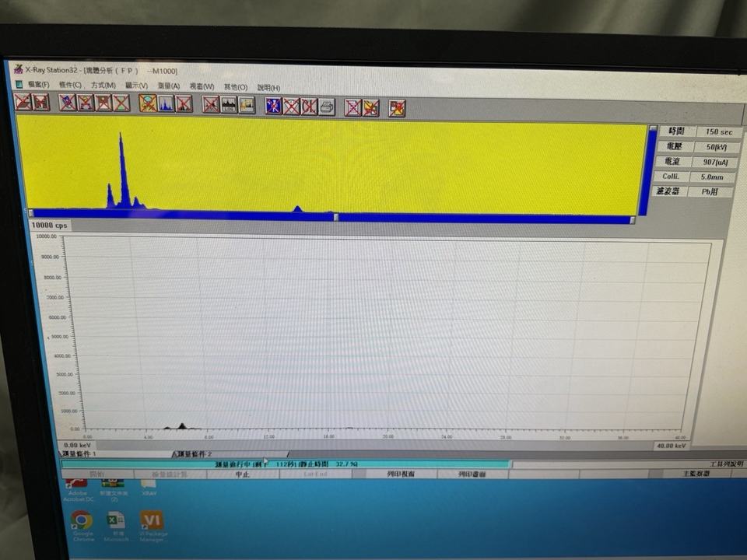Viewport: 747px width, 560px height.
Task: Open the 檔案(F) menu
Action: click(x=38, y=84)
